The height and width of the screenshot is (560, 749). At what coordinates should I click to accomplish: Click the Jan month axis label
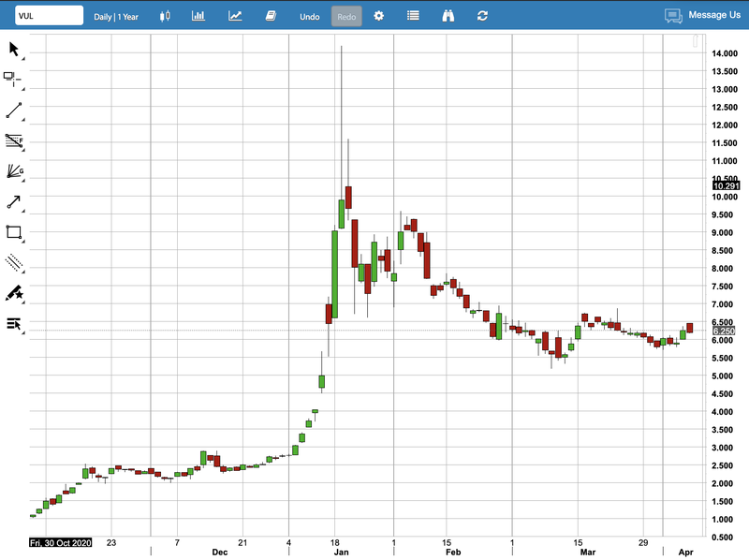point(341,552)
